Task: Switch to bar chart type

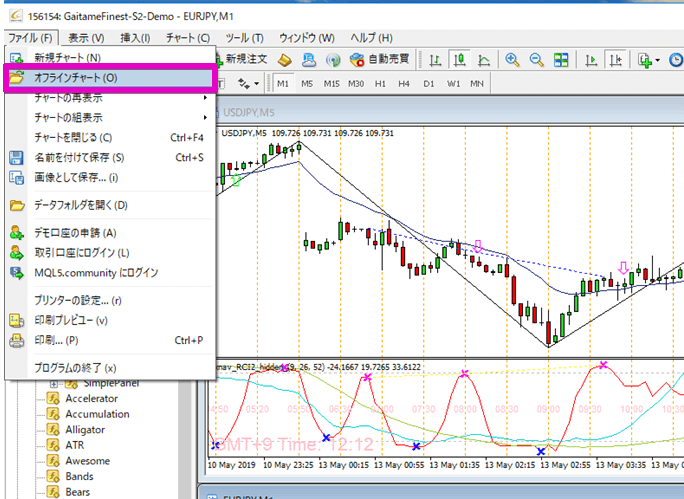Action: tap(435, 60)
